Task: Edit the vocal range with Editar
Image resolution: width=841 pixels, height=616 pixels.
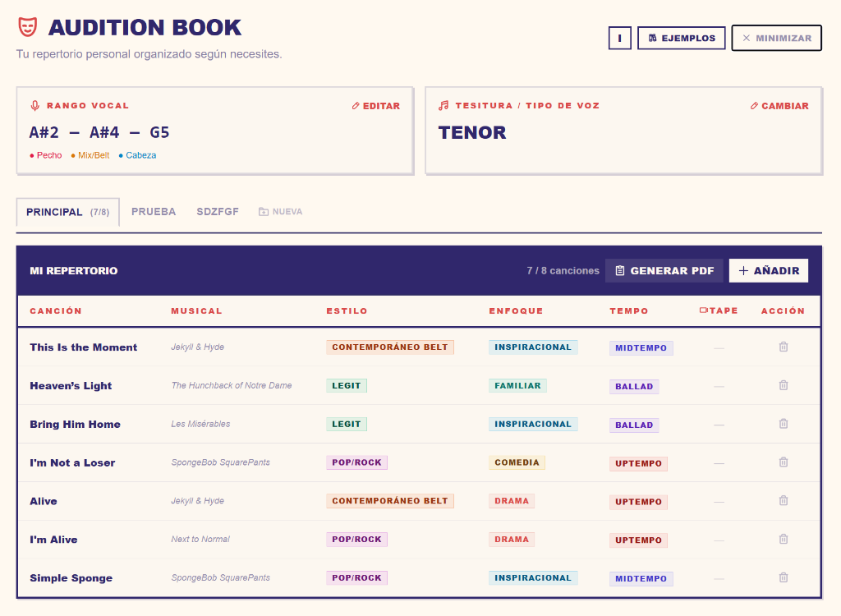Action: (x=376, y=106)
